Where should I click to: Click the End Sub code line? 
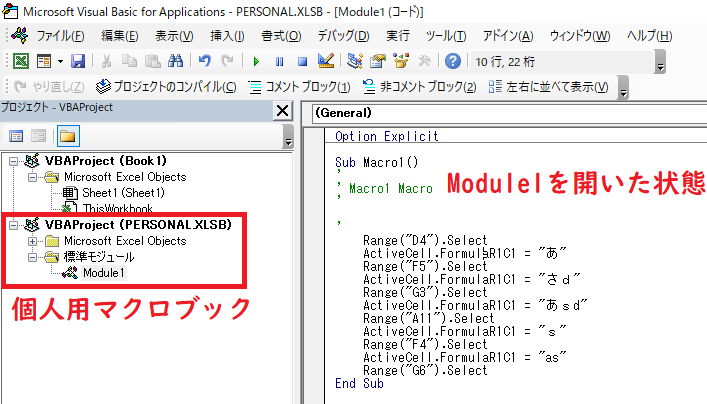click(x=359, y=384)
